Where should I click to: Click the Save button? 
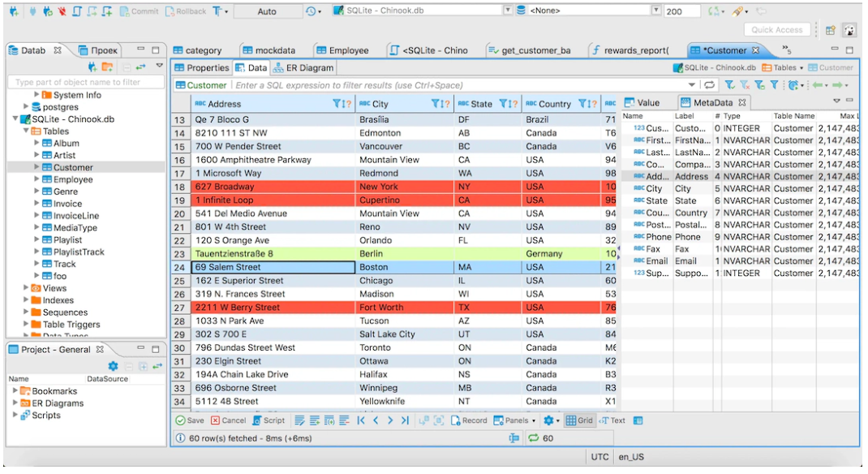point(190,421)
